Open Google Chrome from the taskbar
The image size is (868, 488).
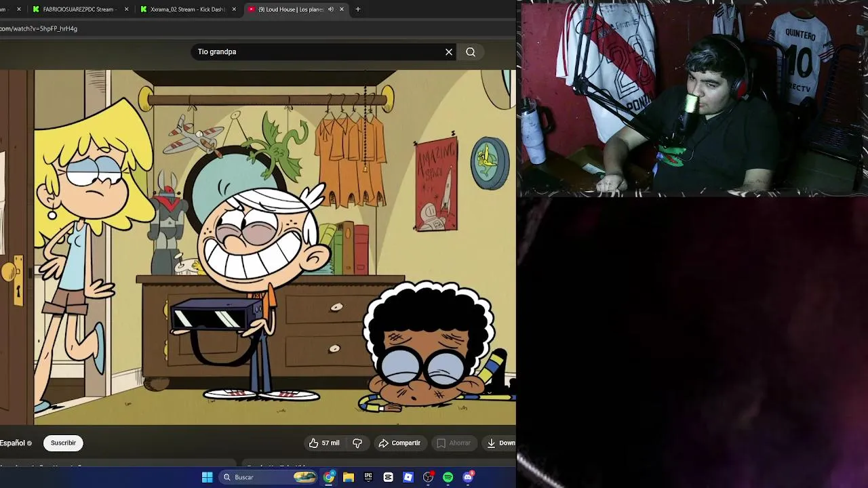(329, 477)
